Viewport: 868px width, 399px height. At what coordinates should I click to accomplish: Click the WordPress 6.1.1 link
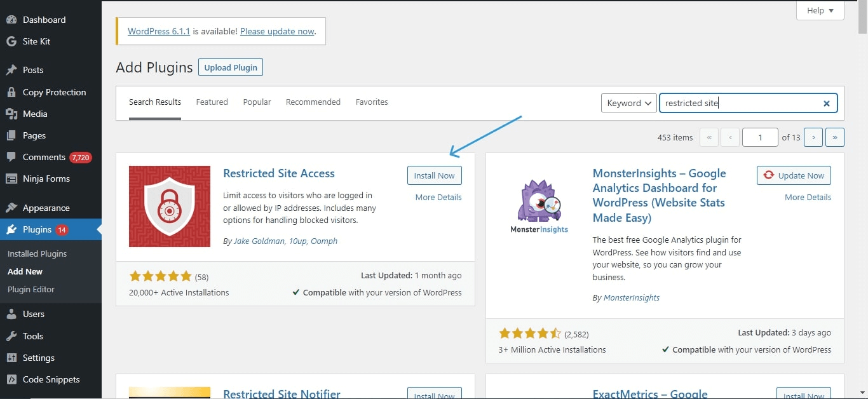159,31
